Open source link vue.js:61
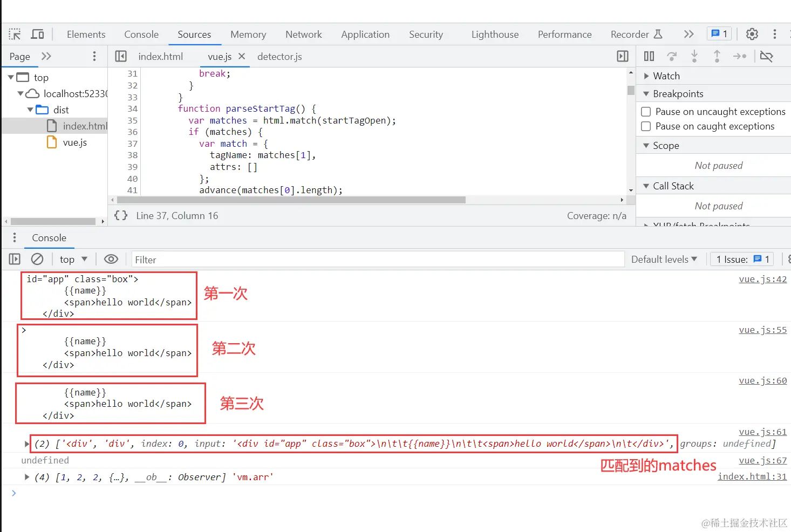 coord(762,432)
